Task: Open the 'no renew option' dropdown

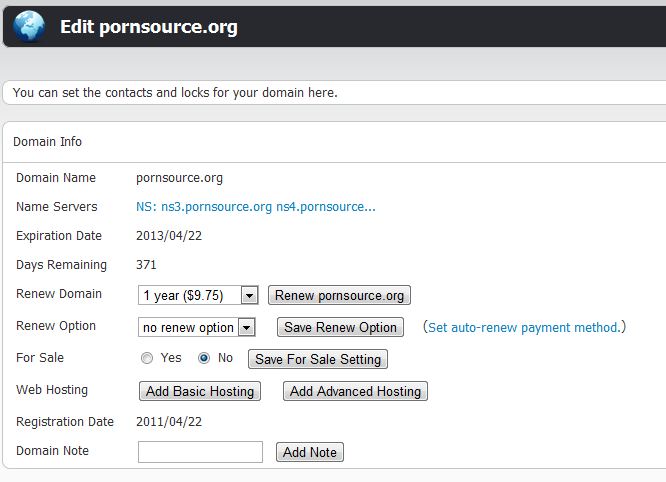Action: (x=197, y=328)
